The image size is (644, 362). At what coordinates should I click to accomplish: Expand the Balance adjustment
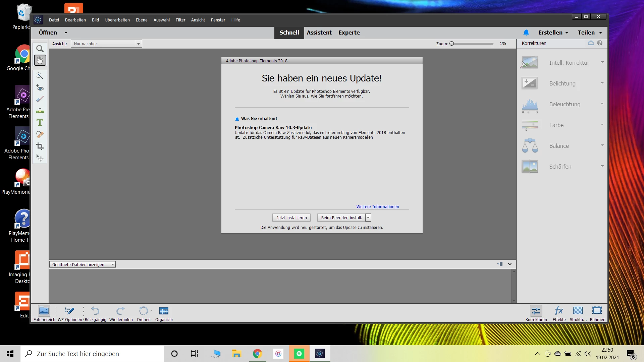(x=602, y=145)
